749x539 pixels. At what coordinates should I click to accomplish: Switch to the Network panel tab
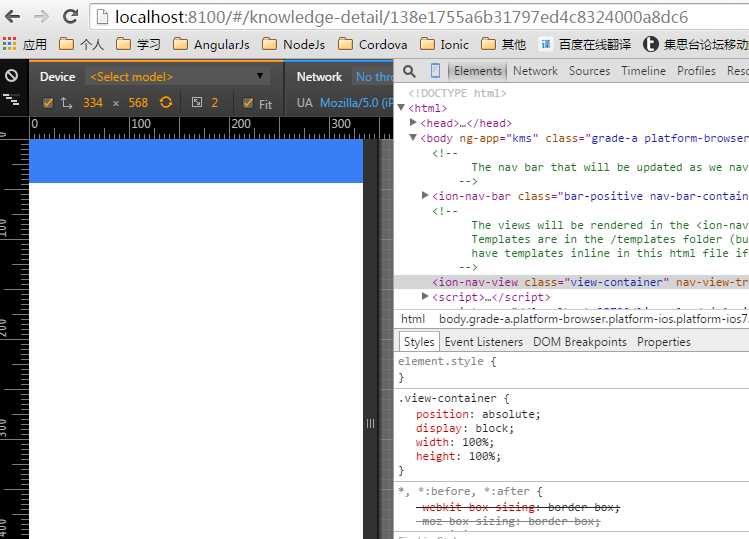tap(535, 71)
